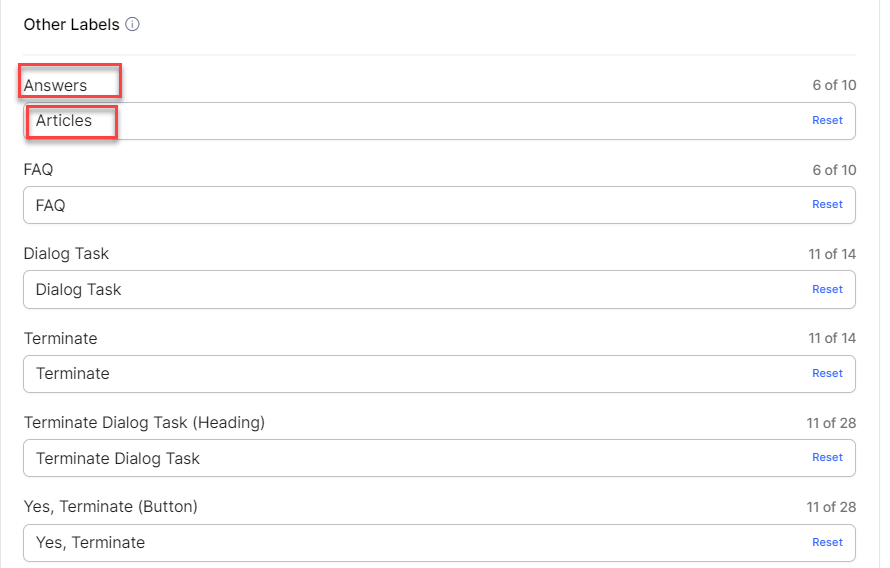Edit the Terminate Dialog Task input
The height and width of the screenshot is (568, 890).
400,458
